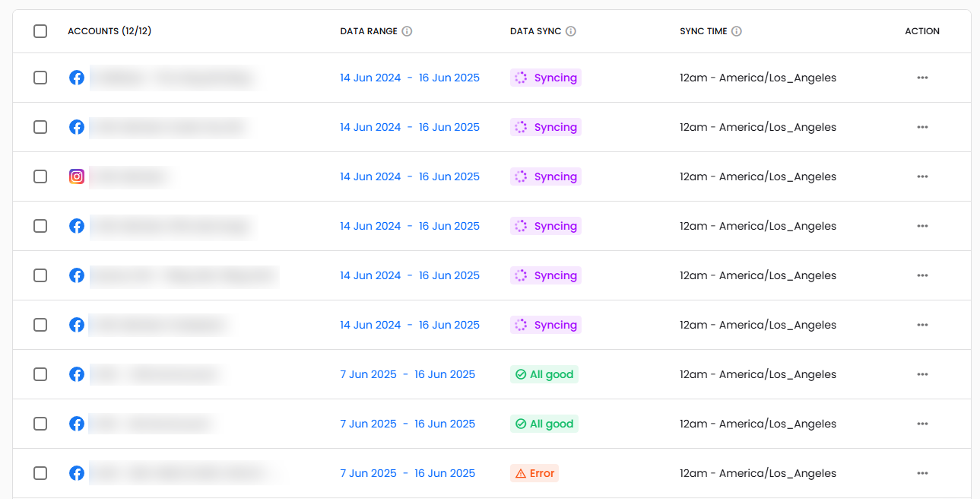
Task: Click the info icon beside Data Sync header
Action: click(x=571, y=31)
